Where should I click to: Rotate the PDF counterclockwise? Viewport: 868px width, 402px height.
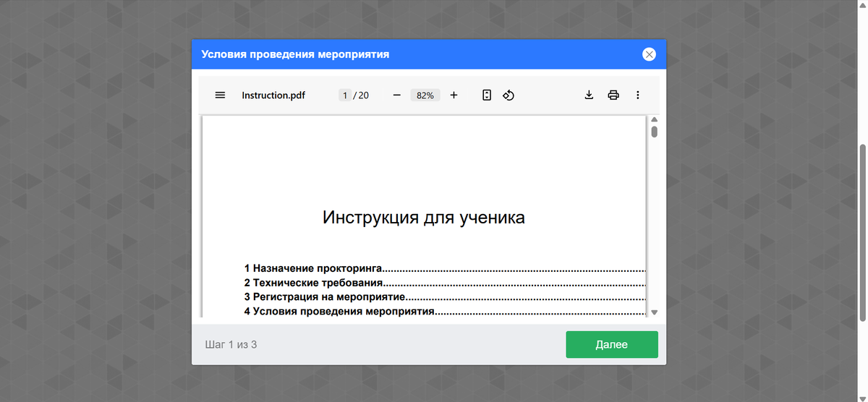509,95
